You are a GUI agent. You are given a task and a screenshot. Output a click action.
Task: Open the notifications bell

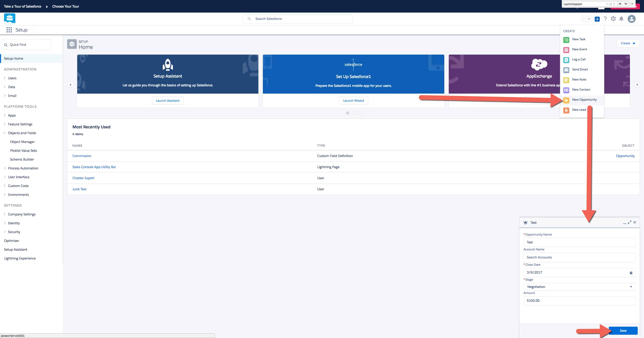pos(621,19)
